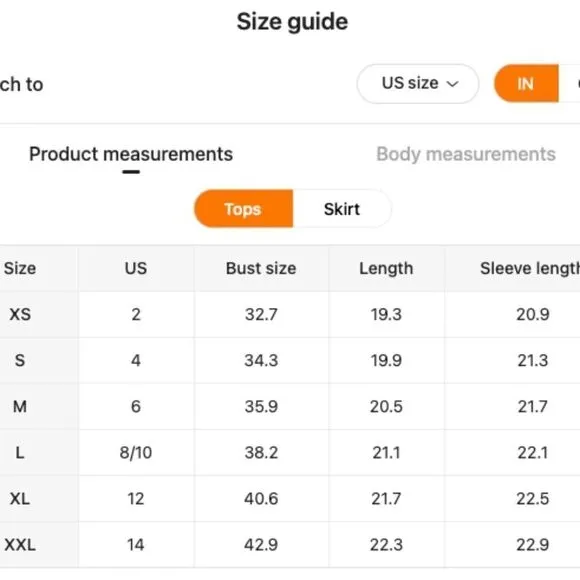Viewport: 580px width, 580px height.
Task: Click the US column header
Action: click(136, 268)
